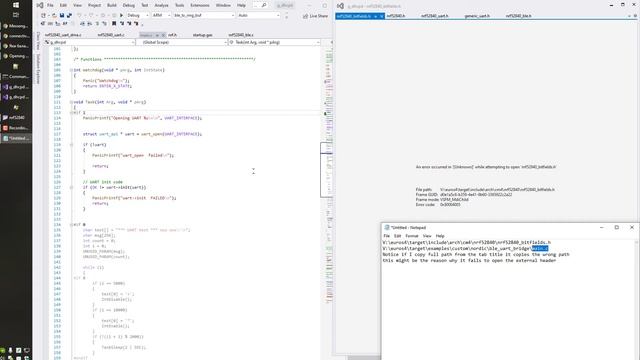Collapse the watchdog function at line 105

point(71,70)
